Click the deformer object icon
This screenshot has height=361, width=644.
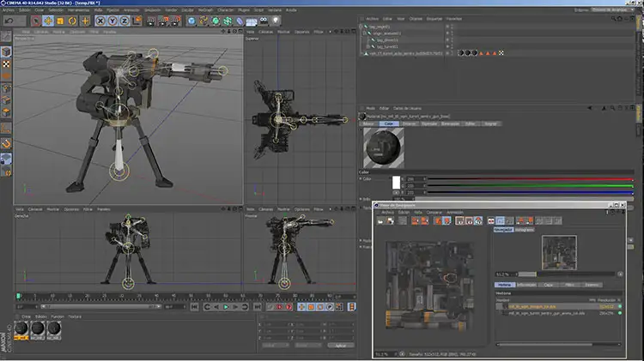click(x=240, y=21)
